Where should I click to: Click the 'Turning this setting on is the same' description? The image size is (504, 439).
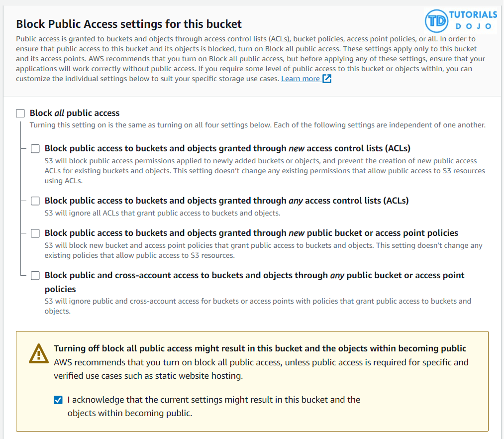coord(257,125)
